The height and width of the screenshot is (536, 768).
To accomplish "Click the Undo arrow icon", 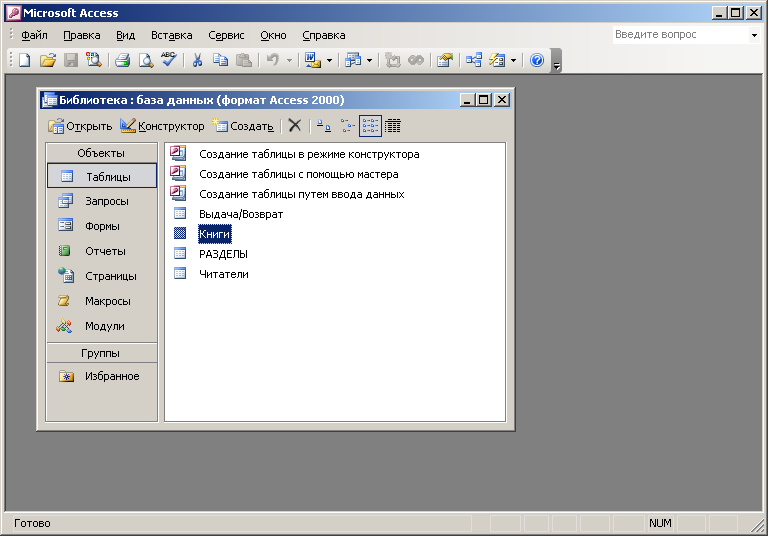I will coord(272,60).
